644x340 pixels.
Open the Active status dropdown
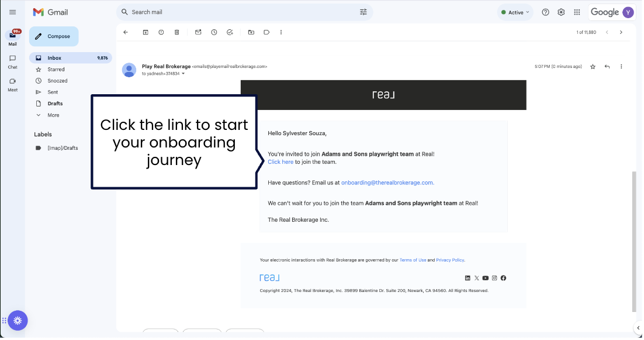point(515,12)
